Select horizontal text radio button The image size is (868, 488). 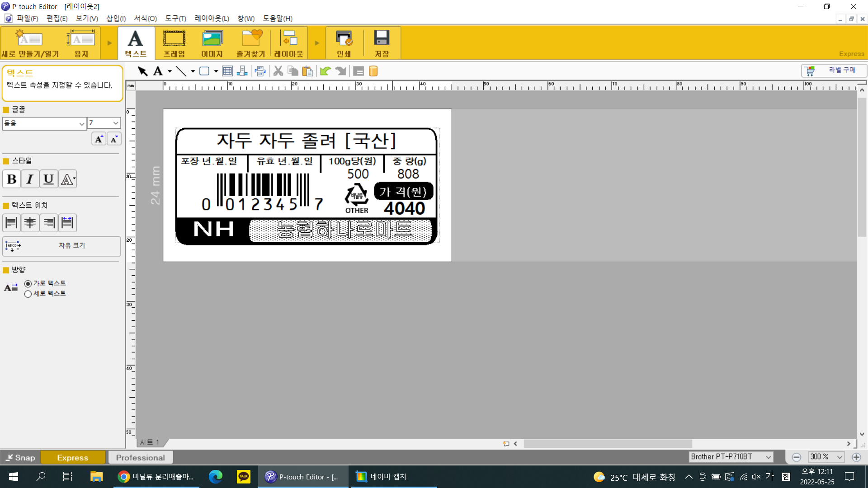[28, 284]
